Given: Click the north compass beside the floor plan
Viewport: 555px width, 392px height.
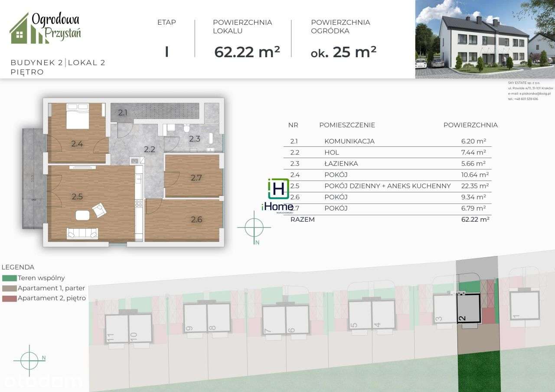Looking at the screenshot, I should 254,228.
